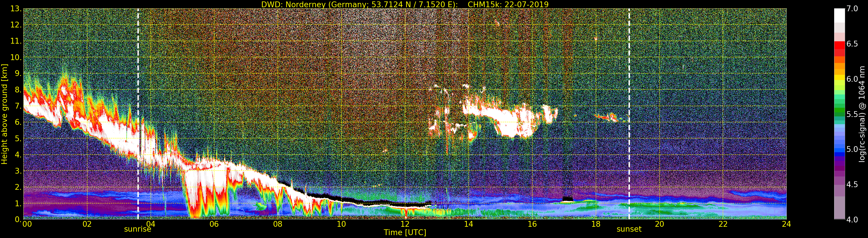Click the dashed white sunrise marker line
The height and width of the screenshot is (238, 868).
138,114
